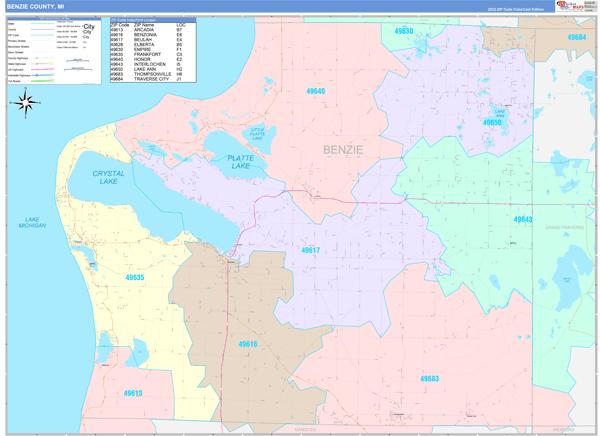Viewport: 600px width, 436px height.
Task: Click the 49643 ZIP label on map
Action: 523,219
